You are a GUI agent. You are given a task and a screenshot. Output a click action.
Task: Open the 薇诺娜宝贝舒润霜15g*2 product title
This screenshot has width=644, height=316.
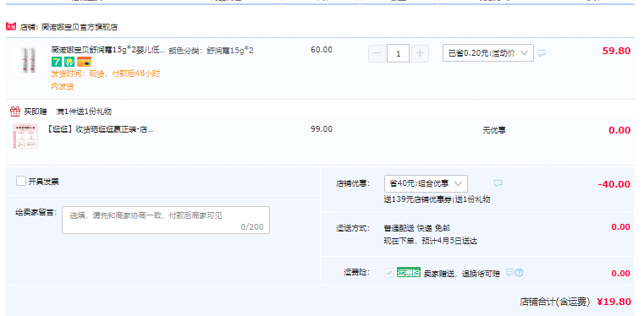tap(108, 51)
